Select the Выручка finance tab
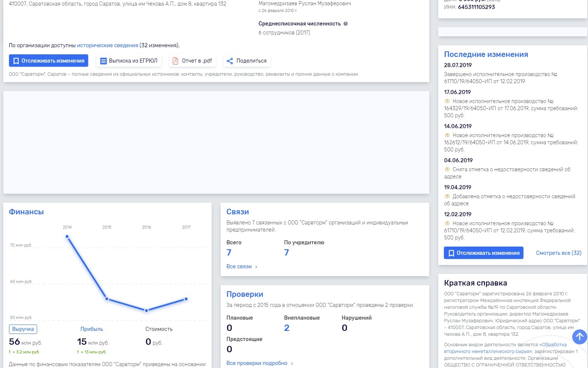This screenshot has height=368, width=588. click(23, 329)
